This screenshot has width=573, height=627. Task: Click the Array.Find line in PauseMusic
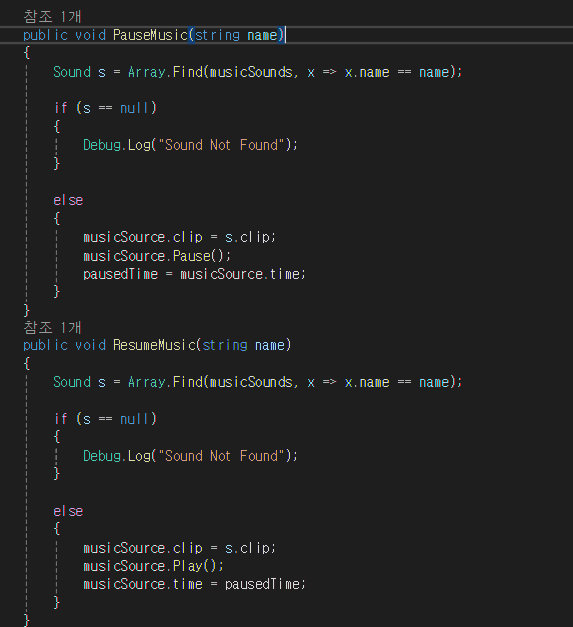click(258, 72)
